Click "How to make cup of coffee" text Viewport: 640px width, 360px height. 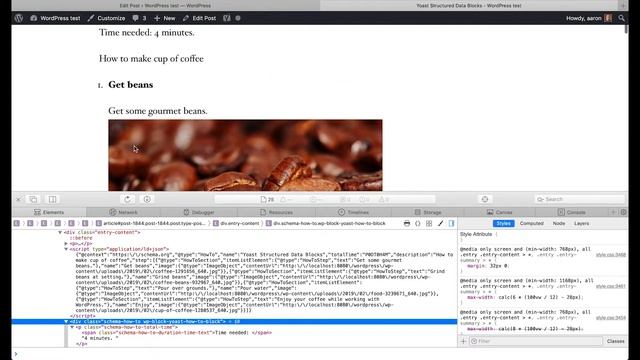point(151,58)
